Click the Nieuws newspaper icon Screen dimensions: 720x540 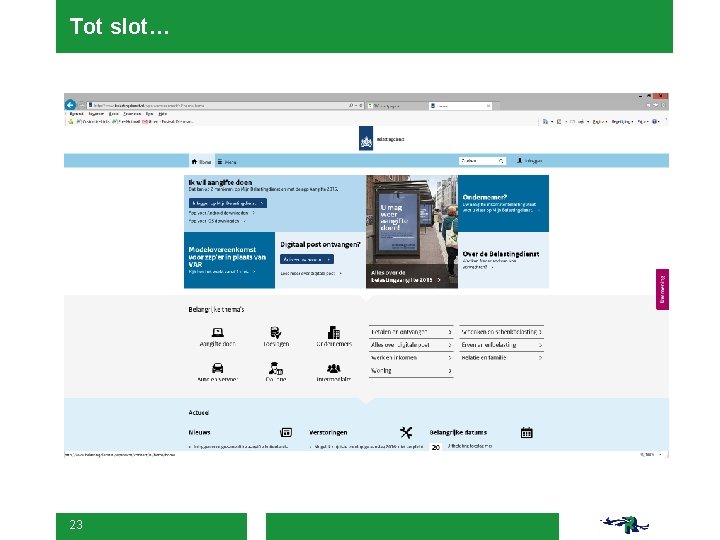click(286, 432)
